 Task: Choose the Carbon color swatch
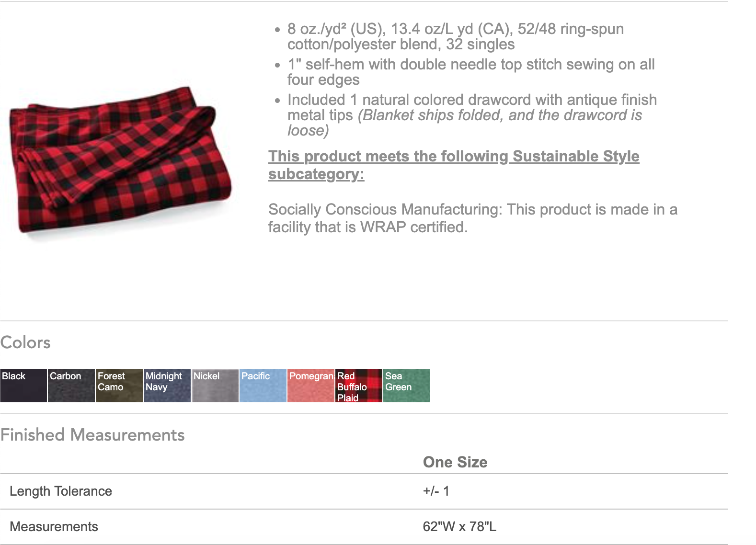click(x=71, y=386)
